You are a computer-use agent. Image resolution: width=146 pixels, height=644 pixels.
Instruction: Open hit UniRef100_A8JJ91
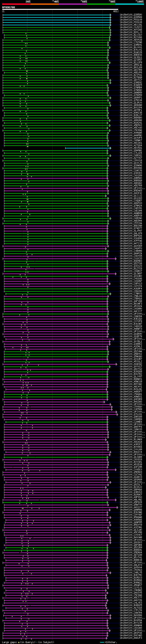coord(131,25)
